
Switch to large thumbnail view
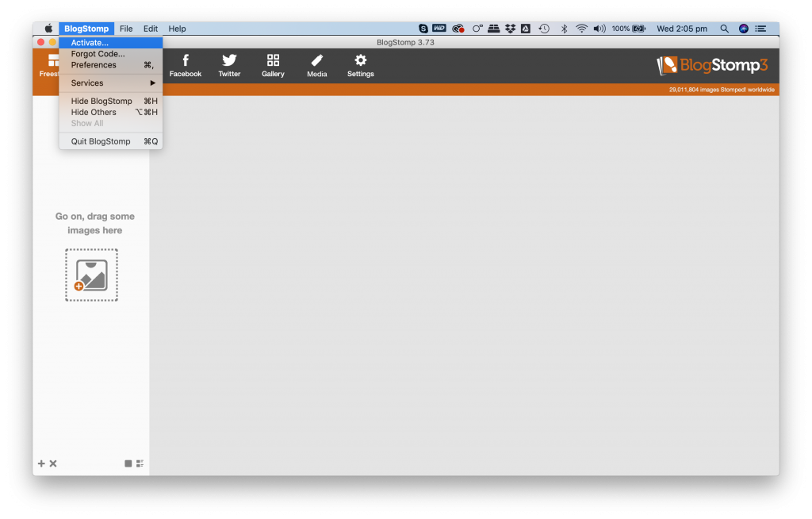(128, 463)
